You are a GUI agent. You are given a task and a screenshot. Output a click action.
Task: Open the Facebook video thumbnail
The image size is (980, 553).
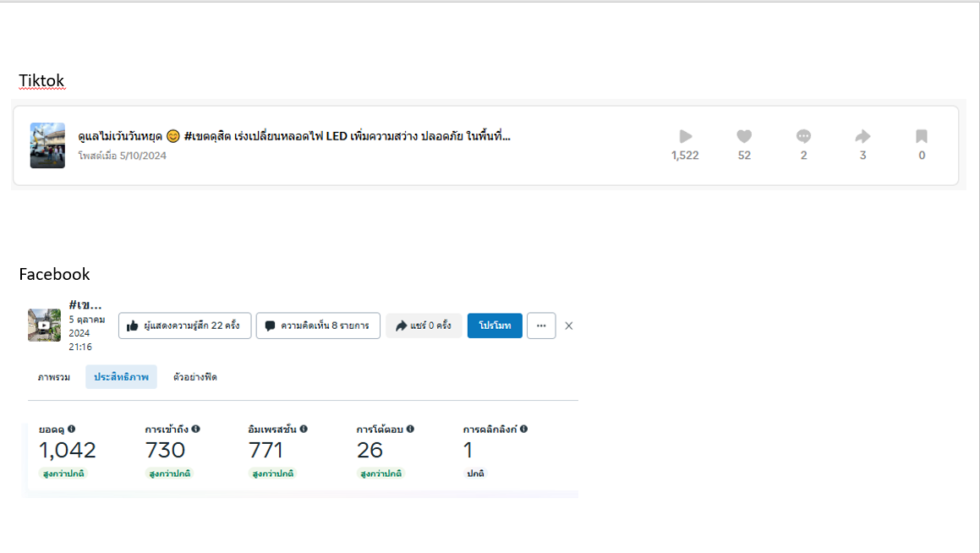(44, 325)
